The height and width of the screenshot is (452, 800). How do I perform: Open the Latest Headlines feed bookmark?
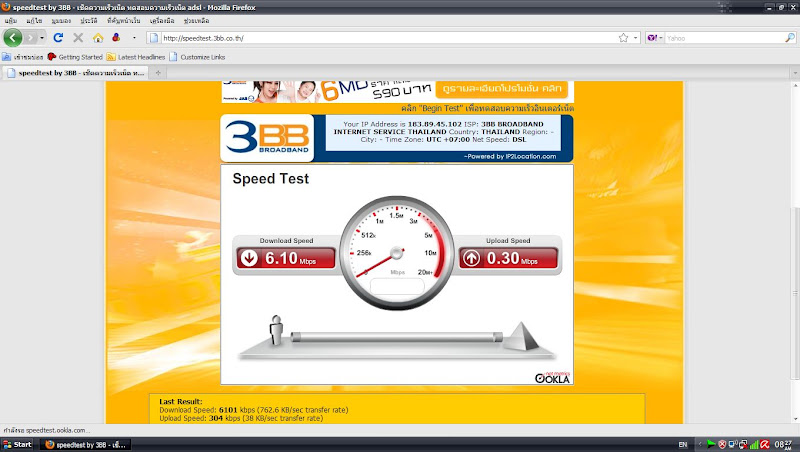coord(136,57)
